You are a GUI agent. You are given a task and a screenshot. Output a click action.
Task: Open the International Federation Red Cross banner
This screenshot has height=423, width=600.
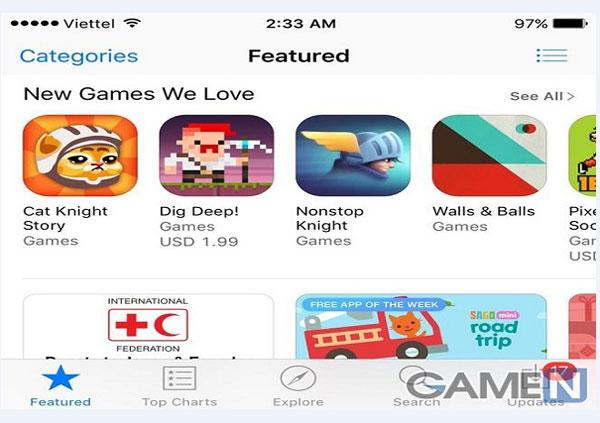pyautogui.click(x=148, y=327)
